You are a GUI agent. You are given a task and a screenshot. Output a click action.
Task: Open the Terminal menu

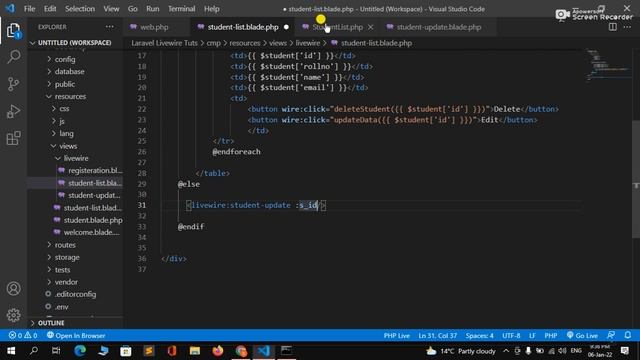(182, 9)
